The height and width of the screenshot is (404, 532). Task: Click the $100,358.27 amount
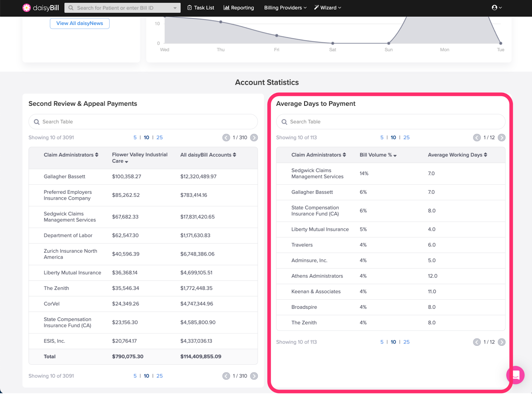[126, 177]
